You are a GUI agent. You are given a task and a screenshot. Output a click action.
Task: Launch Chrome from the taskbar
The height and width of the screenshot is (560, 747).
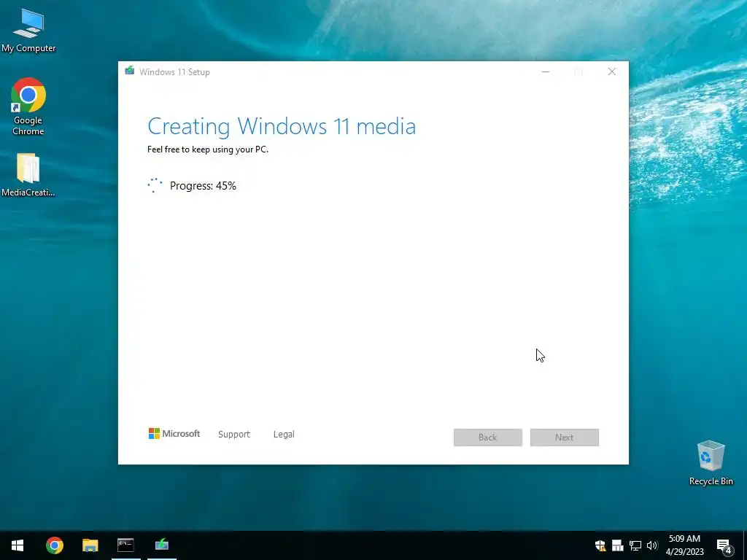click(x=54, y=545)
